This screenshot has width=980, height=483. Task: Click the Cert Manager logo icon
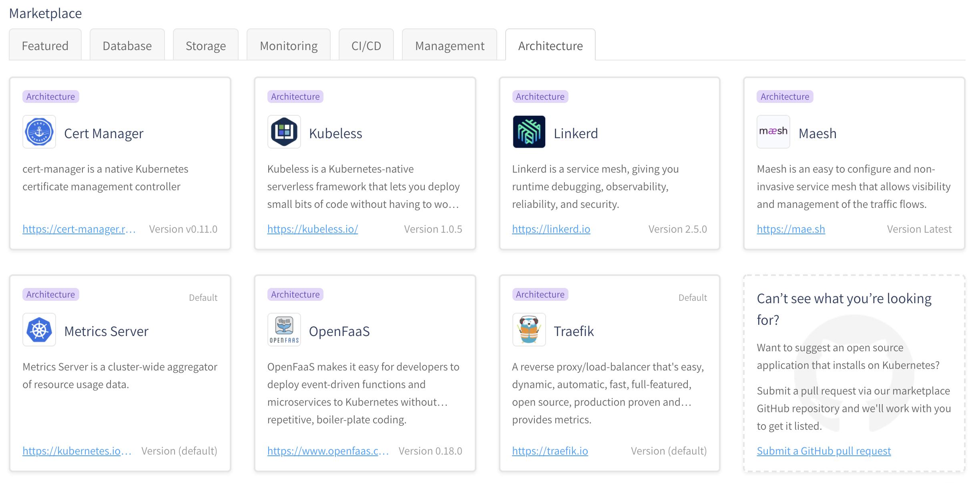tap(39, 132)
